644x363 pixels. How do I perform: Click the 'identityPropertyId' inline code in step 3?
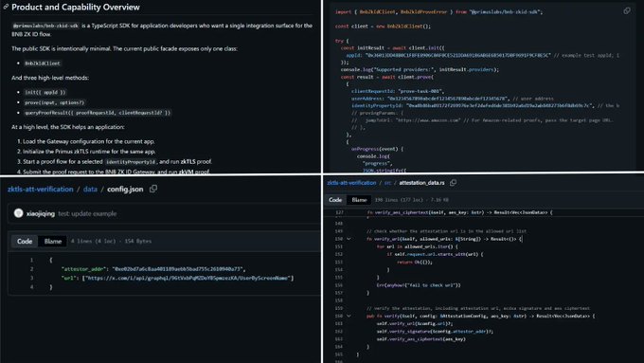coord(131,162)
